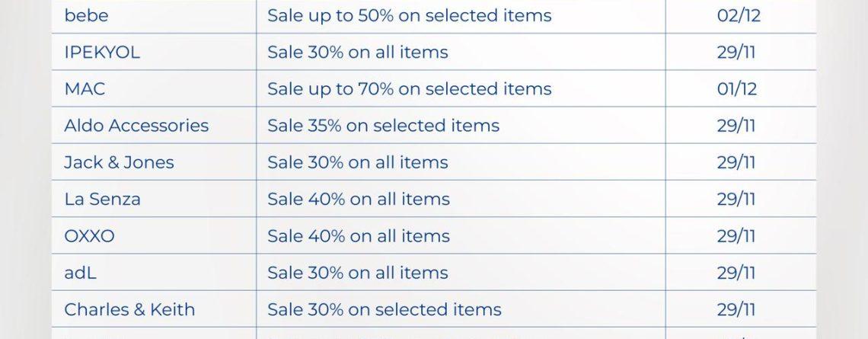Click the bebe brand name
Screen dimensions: 868x339
click(x=86, y=15)
